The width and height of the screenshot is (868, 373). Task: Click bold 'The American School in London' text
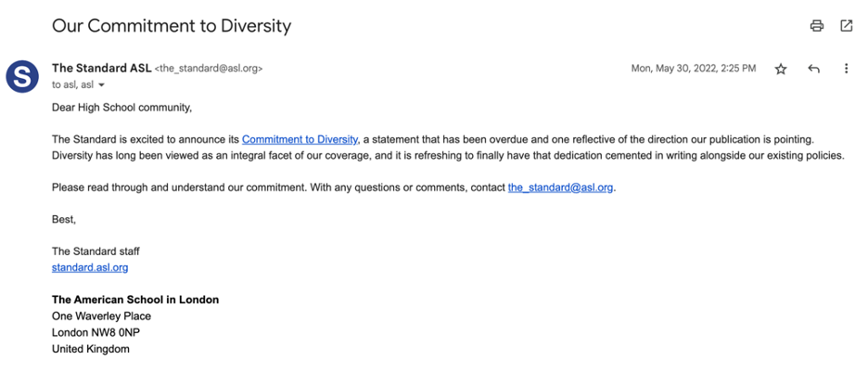click(135, 300)
